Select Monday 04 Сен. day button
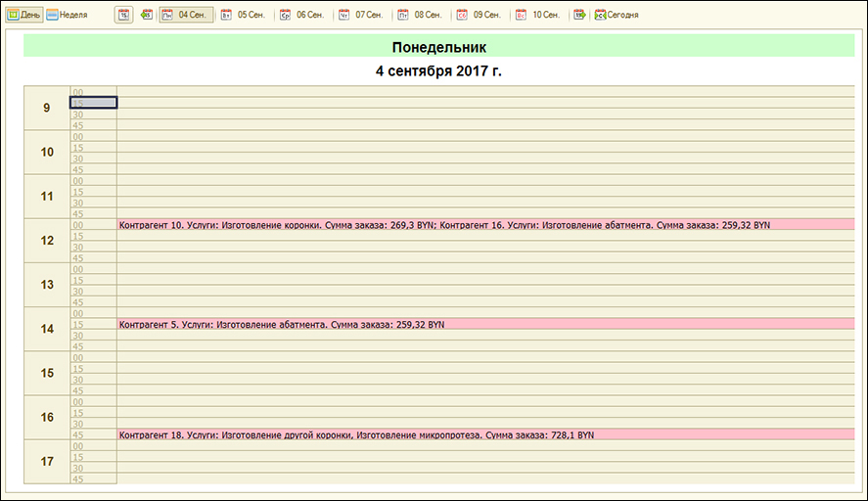The width and height of the screenshot is (868, 501). (x=186, y=15)
